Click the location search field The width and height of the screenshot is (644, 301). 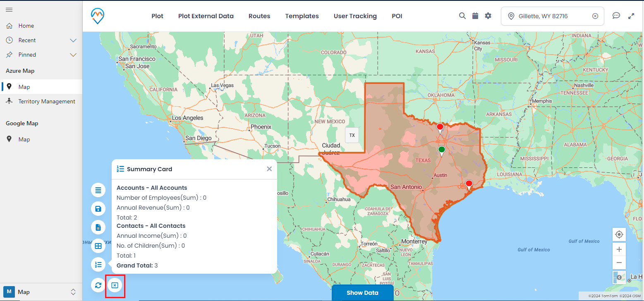click(552, 16)
